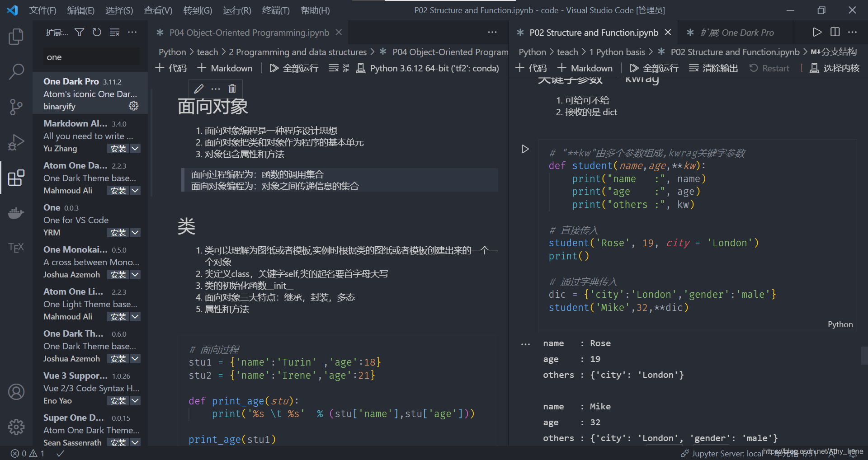Open the TeX view in activity bar
This screenshot has width=868, height=460.
(16, 247)
